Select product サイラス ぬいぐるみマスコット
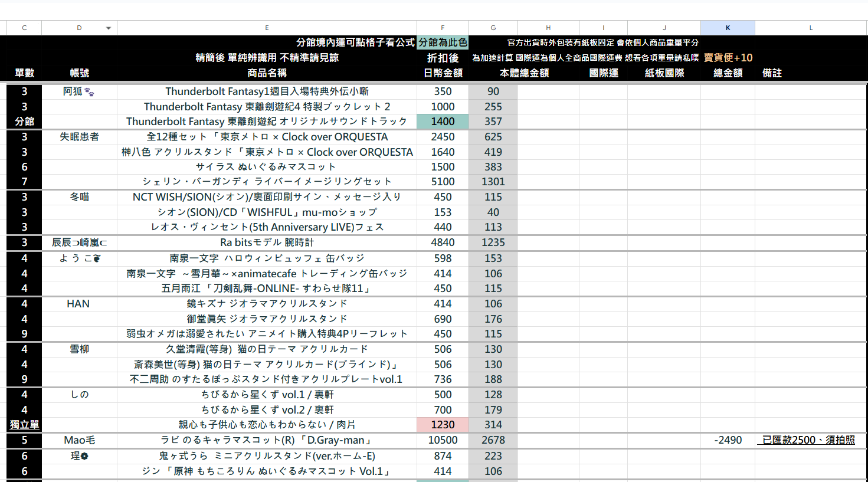The height and width of the screenshot is (482, 868). coord(267,167)
